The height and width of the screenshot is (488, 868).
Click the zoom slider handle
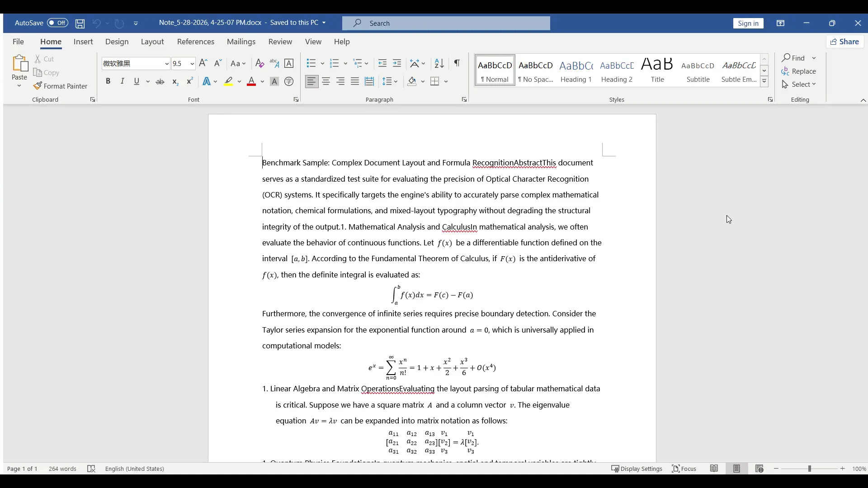point(809,469)
